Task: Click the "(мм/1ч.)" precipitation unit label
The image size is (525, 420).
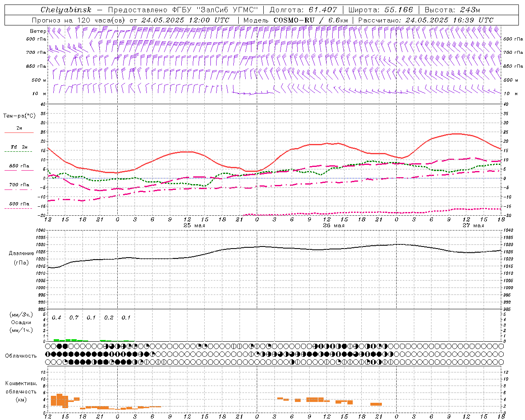Action: click(21, 330)
